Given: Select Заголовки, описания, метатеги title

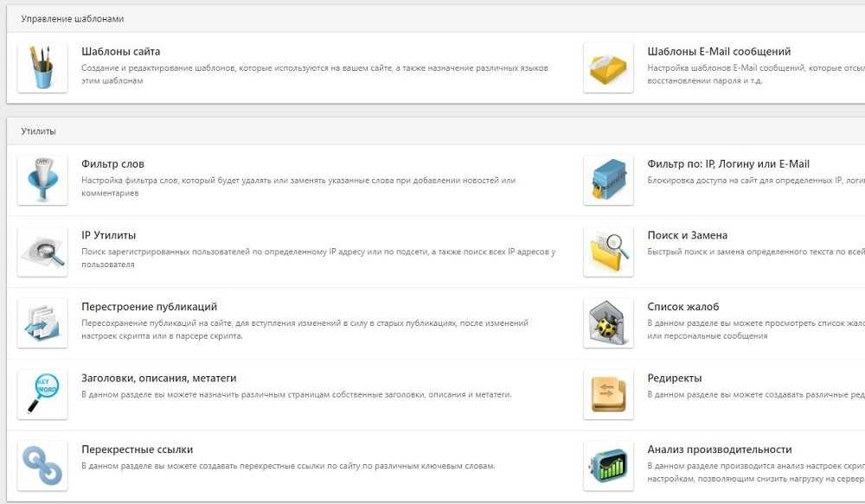Looking at the screenshot, I should (159, 379).
